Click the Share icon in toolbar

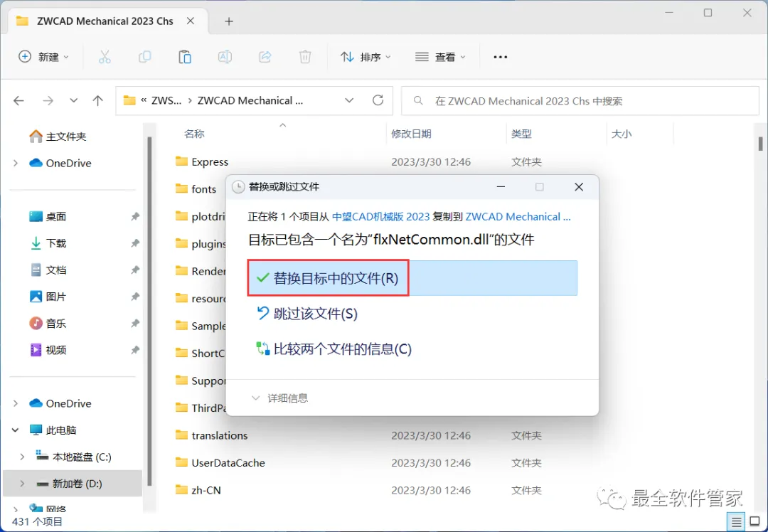click(265, 57)
